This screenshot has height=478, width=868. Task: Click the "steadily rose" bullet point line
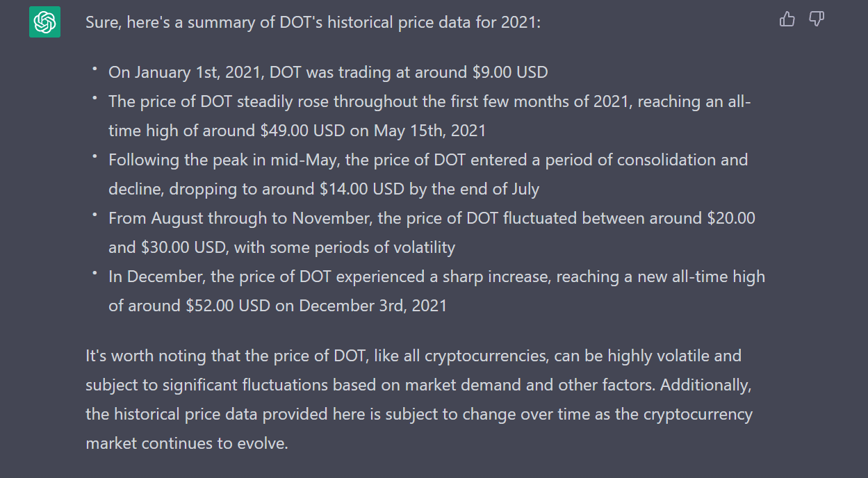(x=429, y=101)
